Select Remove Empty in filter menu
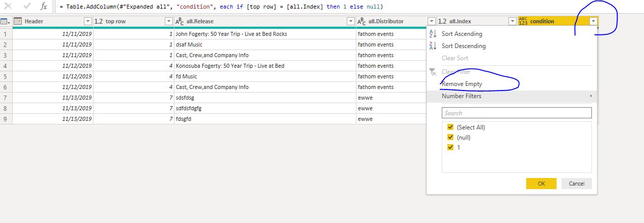Image resolution: width=644 pixels, height=223 pixels. [x=462, y=84]
